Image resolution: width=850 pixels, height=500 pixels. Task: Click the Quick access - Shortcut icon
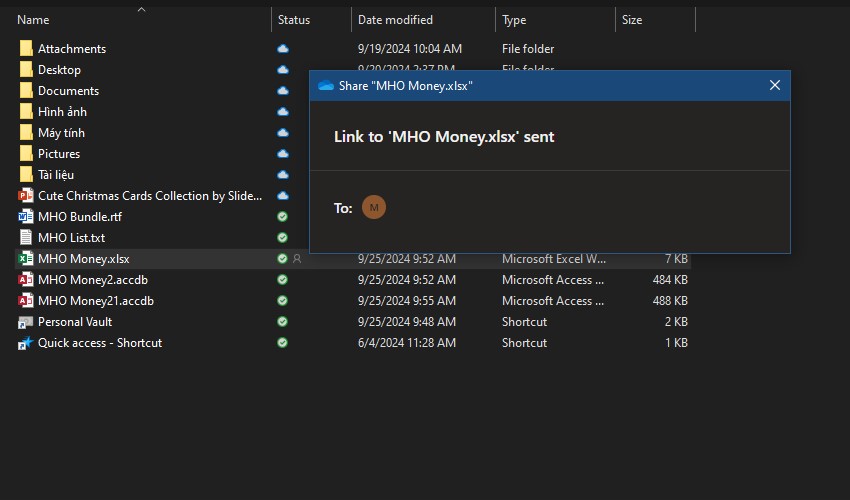[26, 343]
